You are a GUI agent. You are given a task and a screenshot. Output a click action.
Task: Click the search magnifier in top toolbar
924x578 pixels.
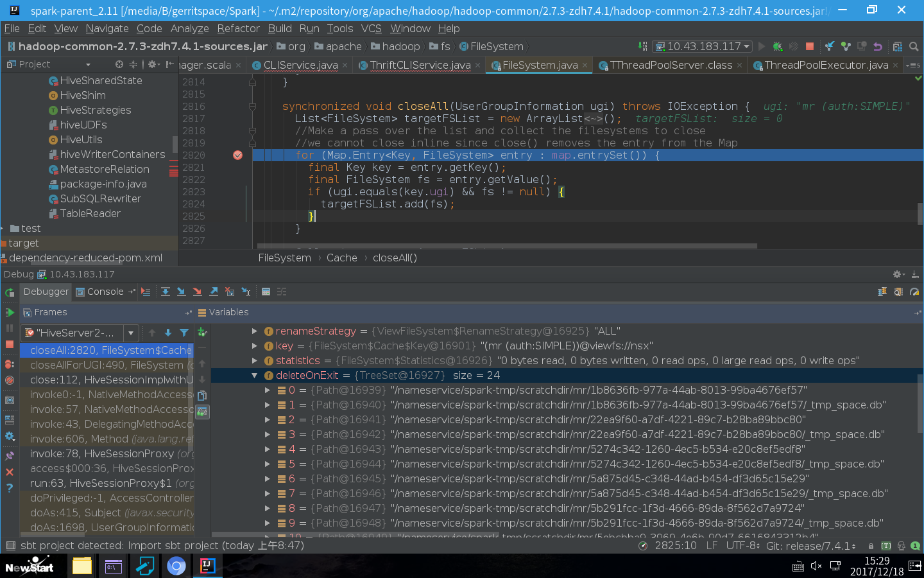pyautogui.click(x=914, y=46)
